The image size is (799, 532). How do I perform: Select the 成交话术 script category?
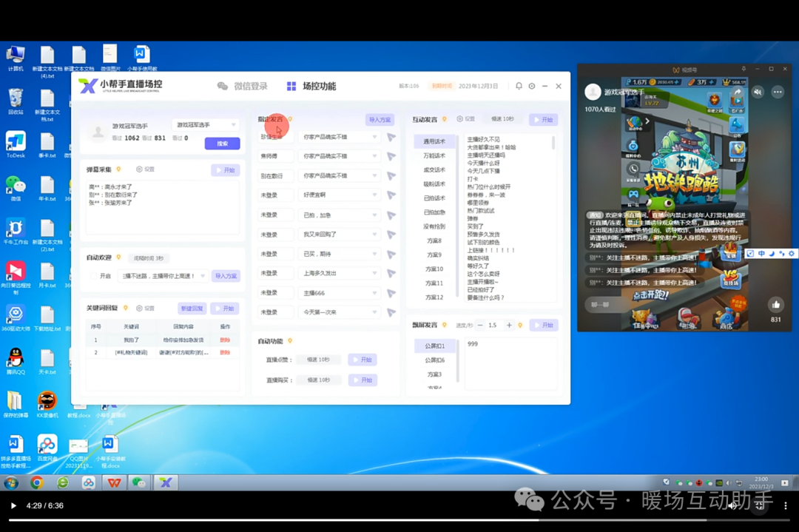[x=434, y=170]
